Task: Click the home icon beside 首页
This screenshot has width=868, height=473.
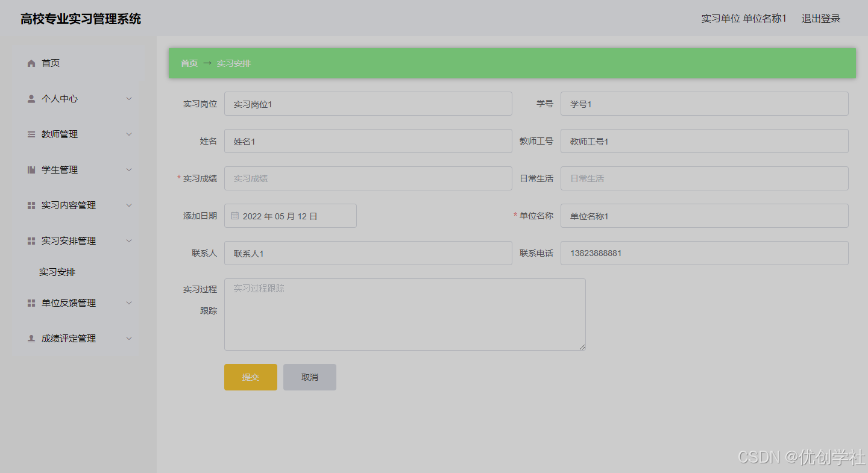Action: tap(31, 63)
